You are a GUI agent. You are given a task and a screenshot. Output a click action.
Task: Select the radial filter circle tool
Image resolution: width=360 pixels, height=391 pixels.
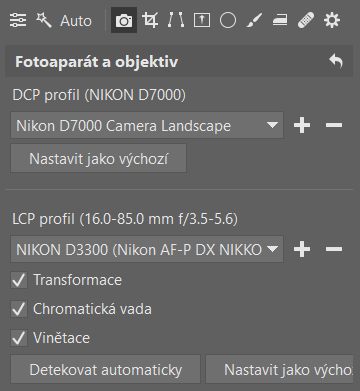click(x=228, y=20)
